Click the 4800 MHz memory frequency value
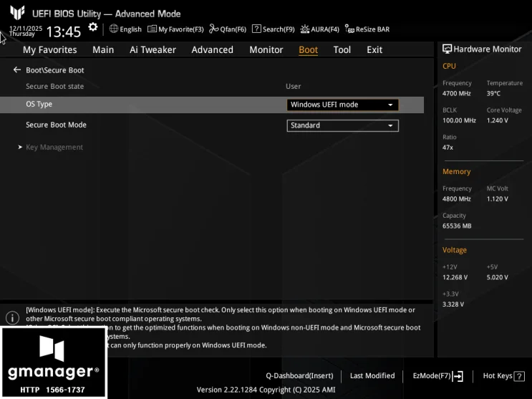Image resolution: width=532 pixels, height=399 pixels. (456, 199)
